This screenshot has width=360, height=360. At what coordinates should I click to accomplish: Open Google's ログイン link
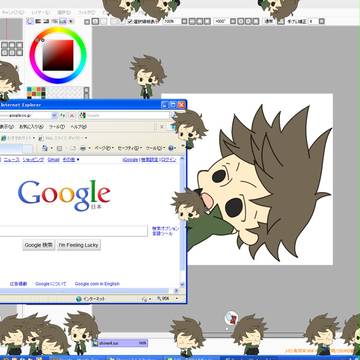[x=168, y=160]
